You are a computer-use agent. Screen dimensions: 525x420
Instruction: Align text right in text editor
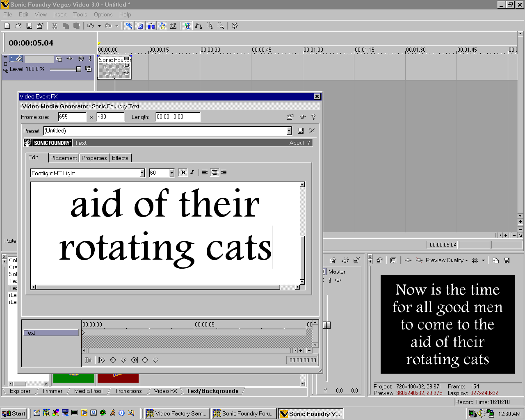click(x=224, y=173)
